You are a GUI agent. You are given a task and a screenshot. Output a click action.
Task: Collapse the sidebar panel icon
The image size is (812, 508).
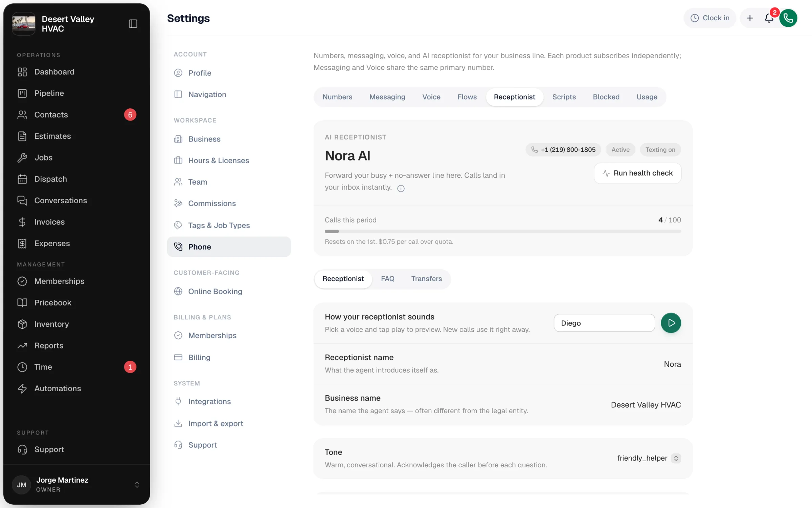click(x=133, y=24)
